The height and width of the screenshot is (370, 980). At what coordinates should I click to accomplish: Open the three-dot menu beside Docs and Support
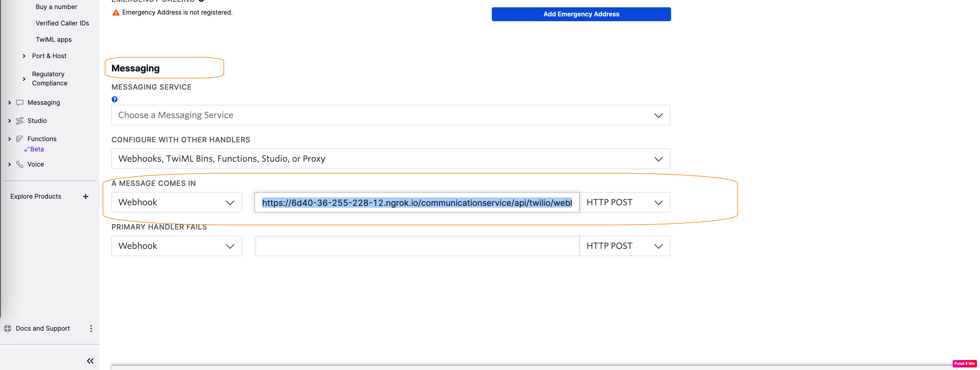click(91, 328)
